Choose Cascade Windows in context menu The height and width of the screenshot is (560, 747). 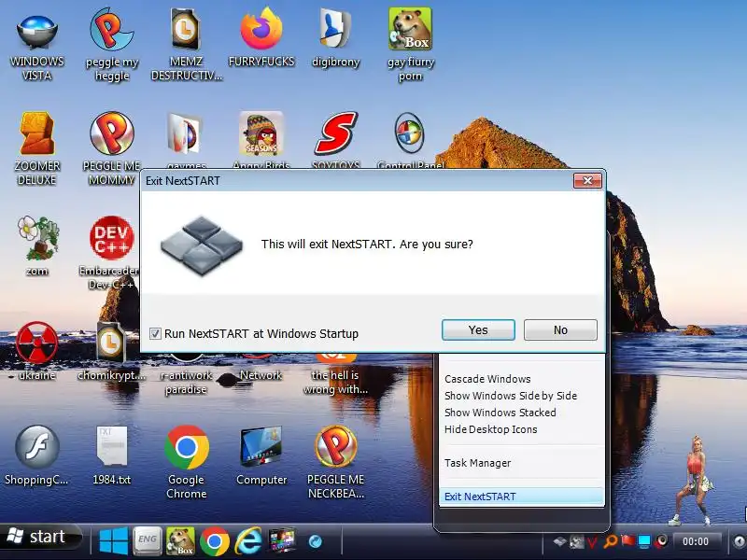click(x=487, y=379)
